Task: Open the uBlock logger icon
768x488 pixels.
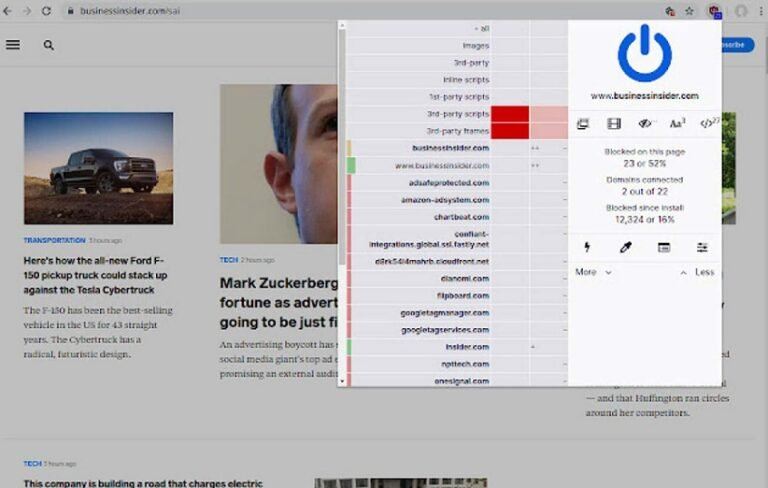Action: tap(663, 247)
